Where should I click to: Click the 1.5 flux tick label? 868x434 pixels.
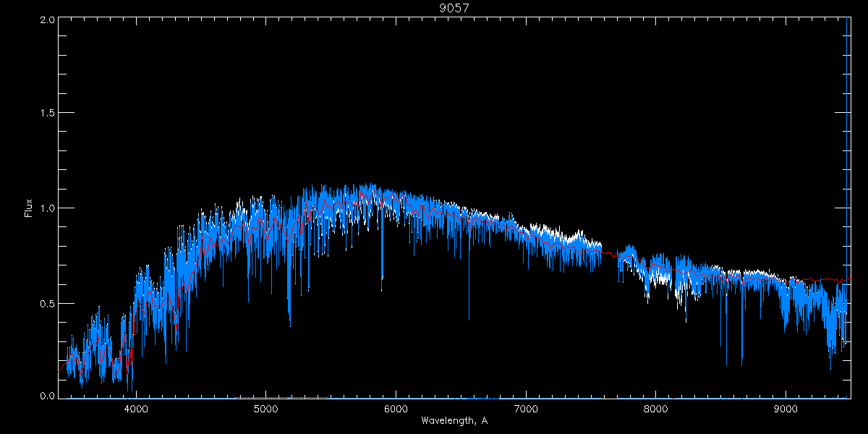pyautogui.click(x=46, y=114)
